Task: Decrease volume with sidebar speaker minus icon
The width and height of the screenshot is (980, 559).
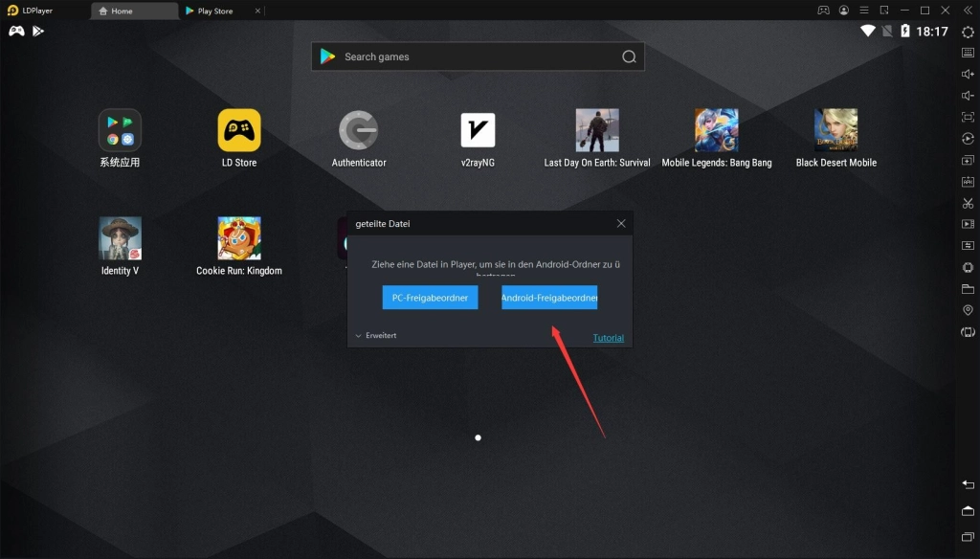Action: (968, 96)
